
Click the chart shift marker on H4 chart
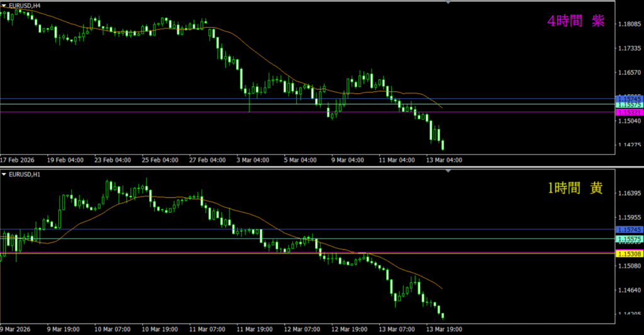[448, 3]
